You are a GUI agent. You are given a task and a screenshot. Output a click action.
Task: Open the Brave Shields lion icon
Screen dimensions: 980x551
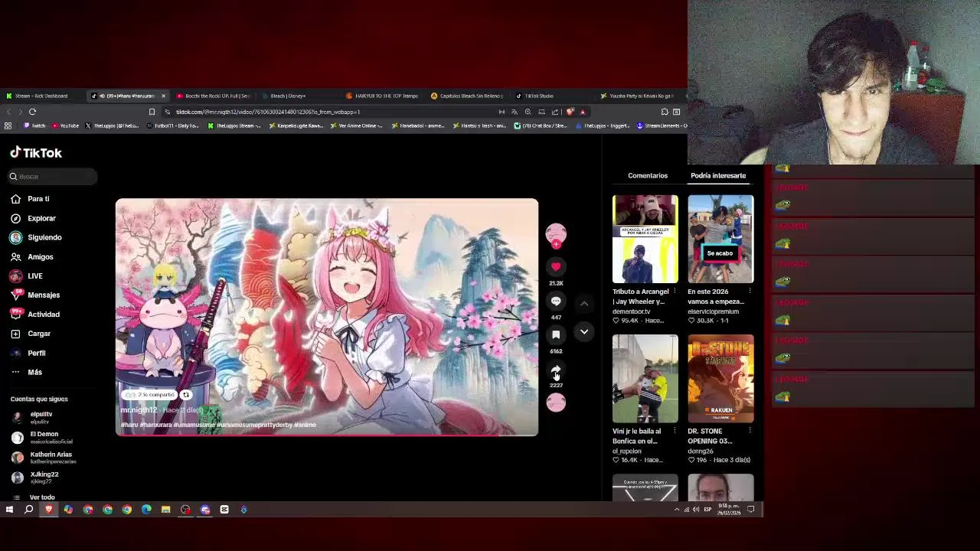(x=570, y=112)
